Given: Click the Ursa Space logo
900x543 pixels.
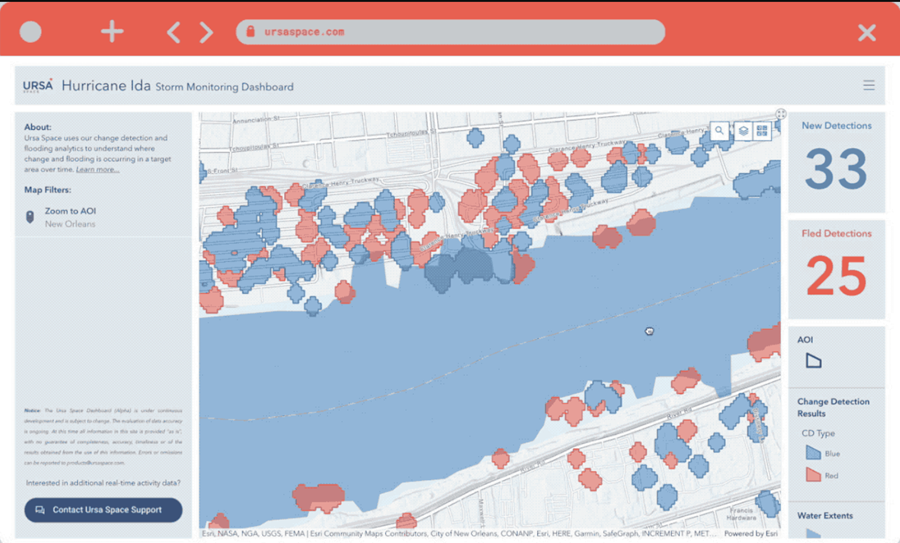Looking at the screenshot, I should pyautogui.click(x=38, y=86).
